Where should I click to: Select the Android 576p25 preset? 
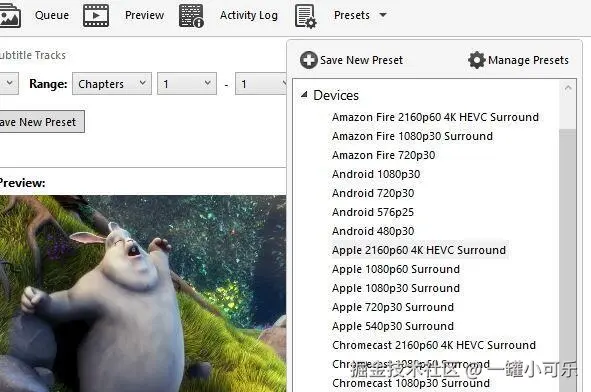coord(373,212)
